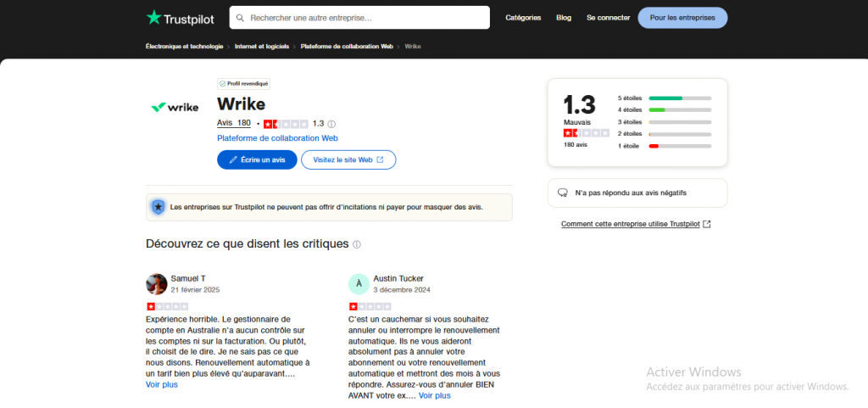Click the Austin Tucker reviewer name
The height and width of the screenshot is (408, 868).
point(398,278)
